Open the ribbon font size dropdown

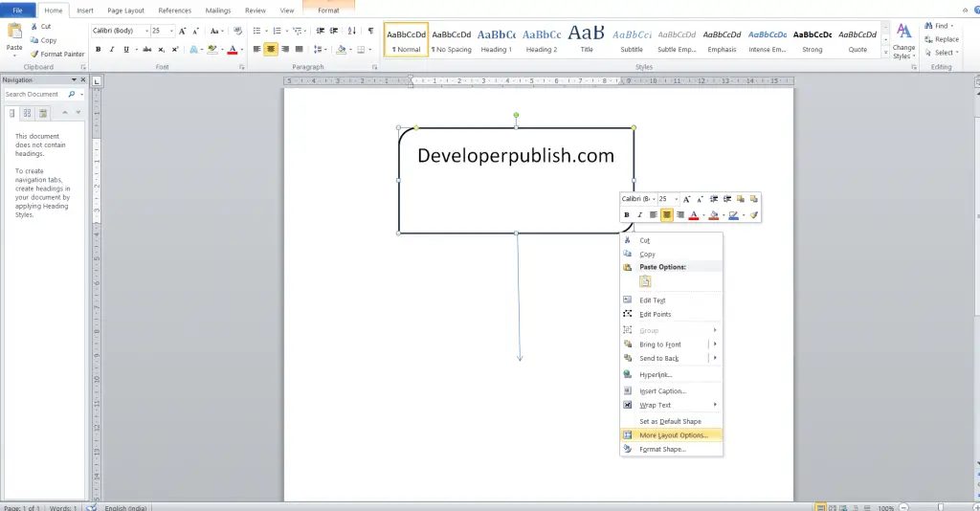[x=171, y=31]
